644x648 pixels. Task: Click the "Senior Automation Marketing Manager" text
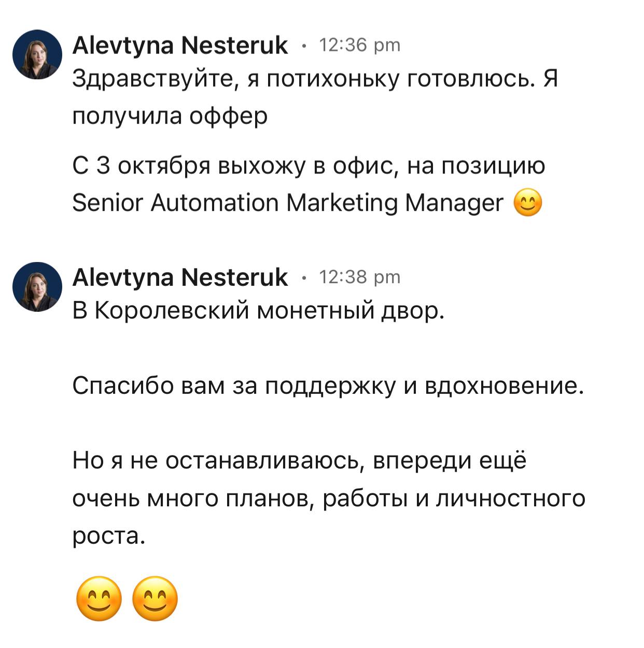(x=288, y=203)
